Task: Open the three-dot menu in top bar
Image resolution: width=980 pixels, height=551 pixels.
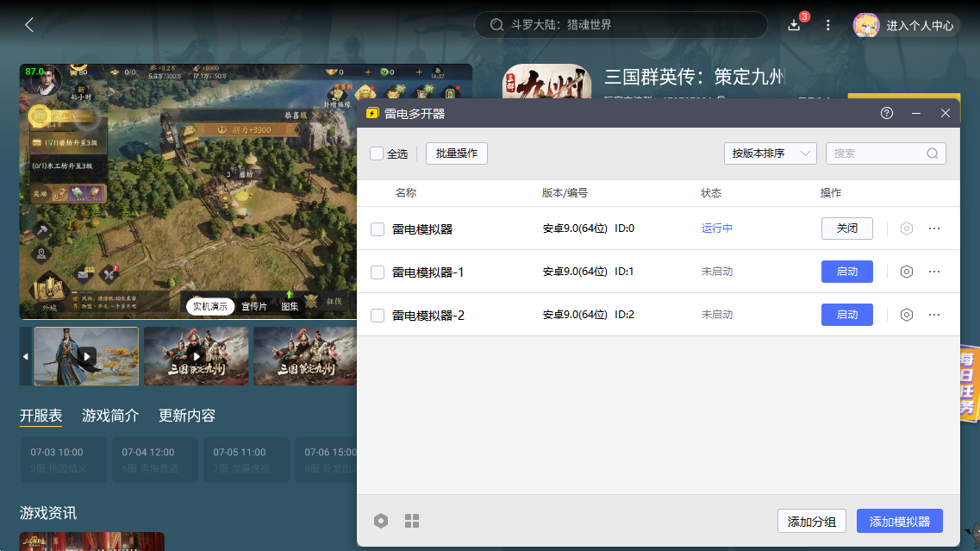Action: (x=828, y=25)
